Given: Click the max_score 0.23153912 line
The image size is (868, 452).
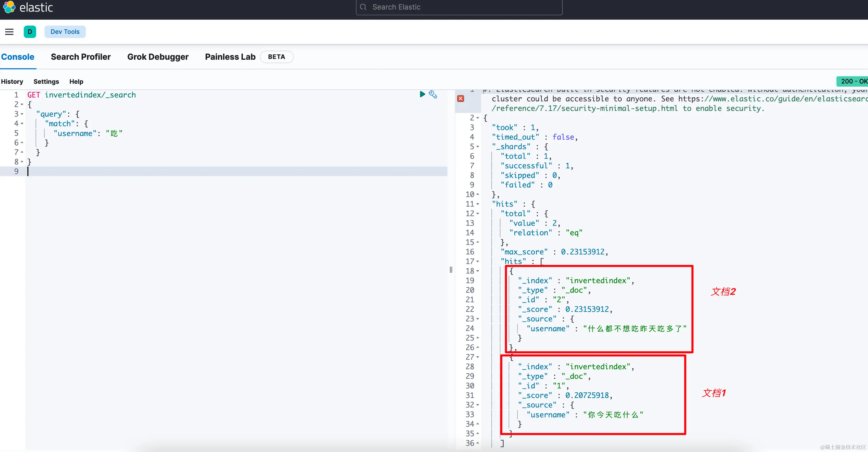Looking at the screenshot, I should point(554,252).
